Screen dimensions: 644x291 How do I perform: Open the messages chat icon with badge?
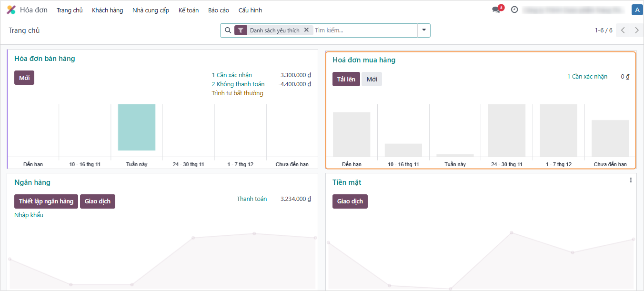[496, 10]
